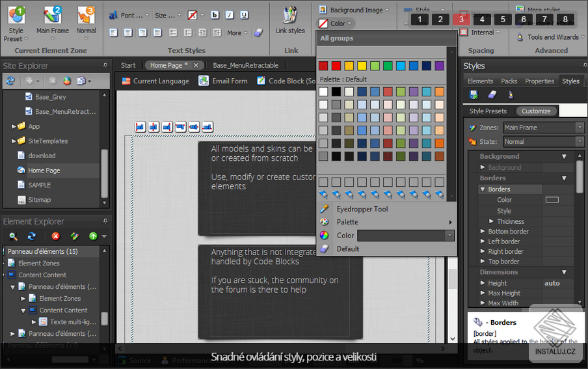
Task: Align text to the right
Action: pyautogui.click(x=142, y=33)
